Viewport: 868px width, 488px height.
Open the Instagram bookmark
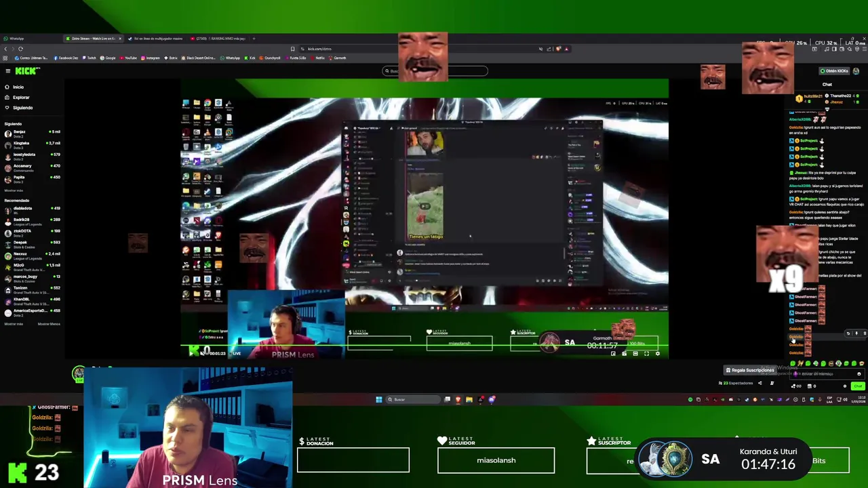point(150,58)
